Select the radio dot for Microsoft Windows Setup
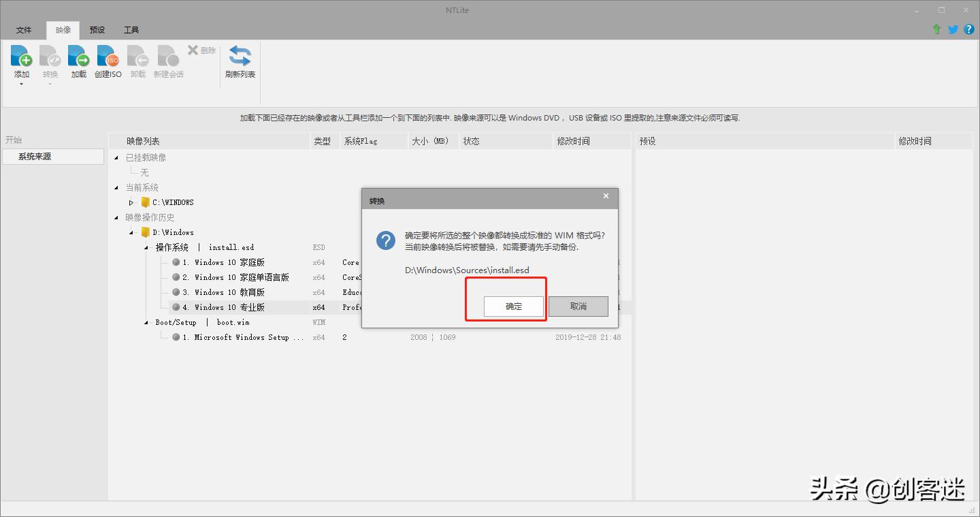The width and height of the screenshot is (980, 517). [176, 336]
